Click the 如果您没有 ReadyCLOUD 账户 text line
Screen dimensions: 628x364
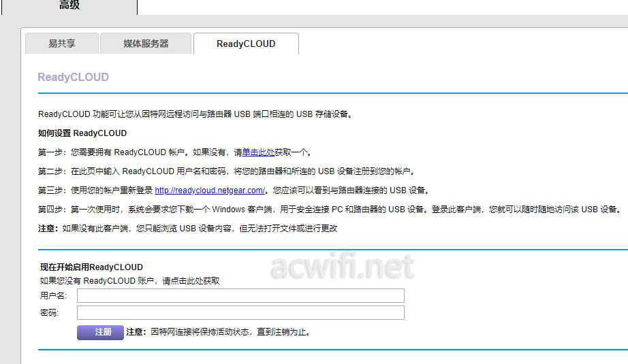[130, 281]
